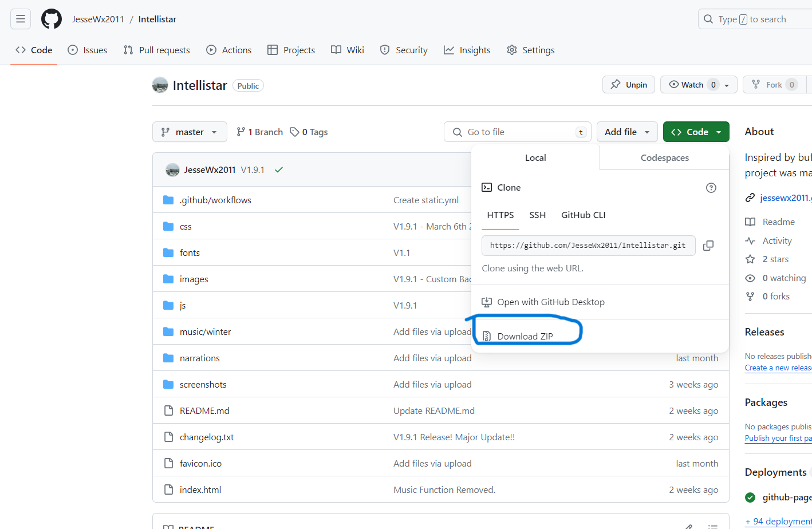
Task: Click the Type / to search box
Action: pyautogui.click(x=755, y=19)
